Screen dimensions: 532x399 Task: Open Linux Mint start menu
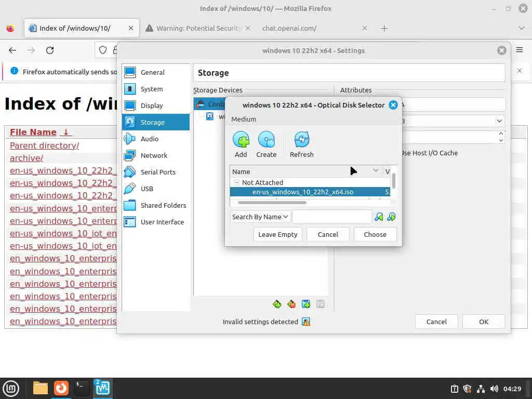click(11, 388)
